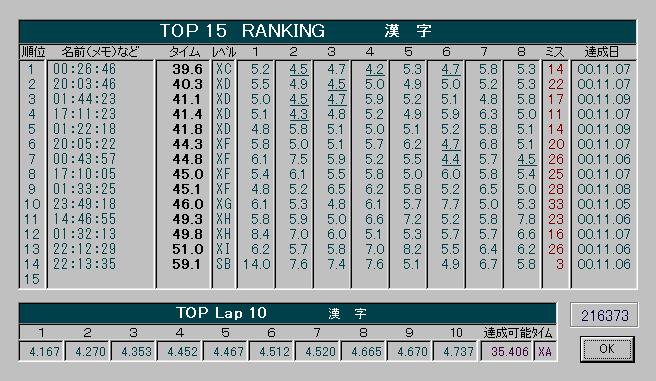Click the OK button
Screen dimensions: 656x381
click(607, 349)
